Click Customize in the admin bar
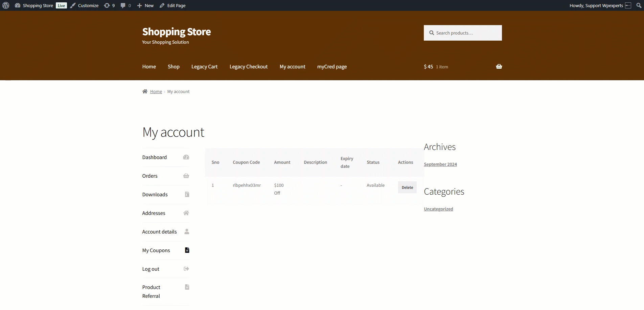644x310 pixels. [88, 5]
